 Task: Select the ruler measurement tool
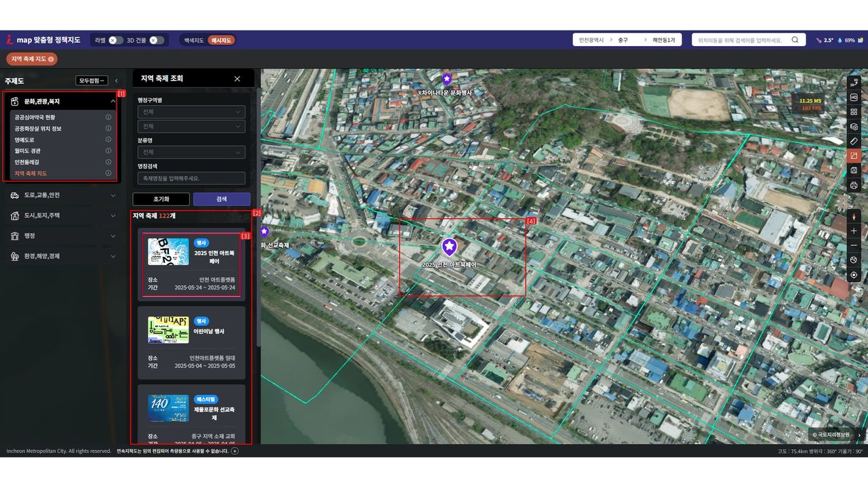[854, 141]
